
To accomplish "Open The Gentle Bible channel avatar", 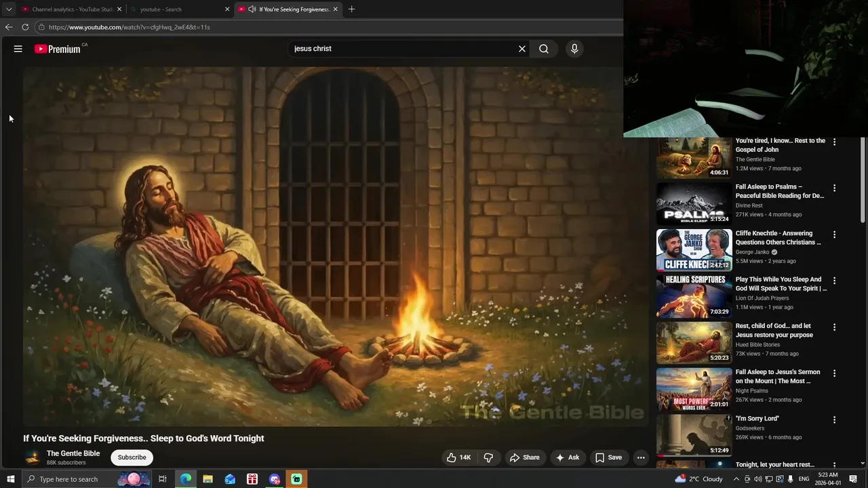I will click(x=33, y=457).
